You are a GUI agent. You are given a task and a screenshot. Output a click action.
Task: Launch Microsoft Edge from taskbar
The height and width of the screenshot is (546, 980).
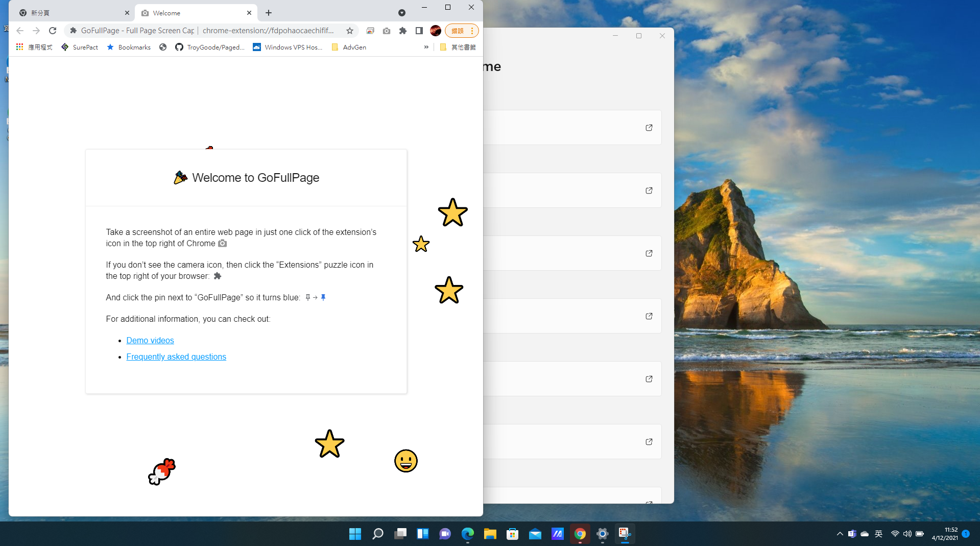pyautogui.click(x=467, y=534)
